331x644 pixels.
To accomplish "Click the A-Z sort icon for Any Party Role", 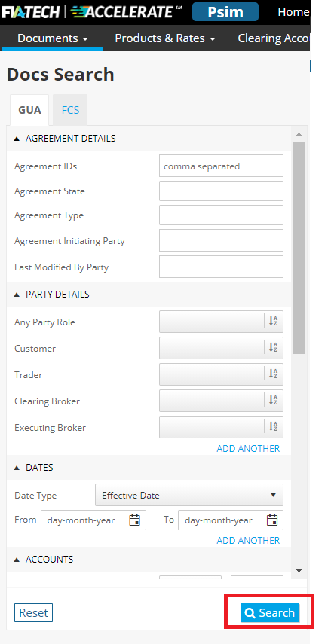I will point(274,322).
